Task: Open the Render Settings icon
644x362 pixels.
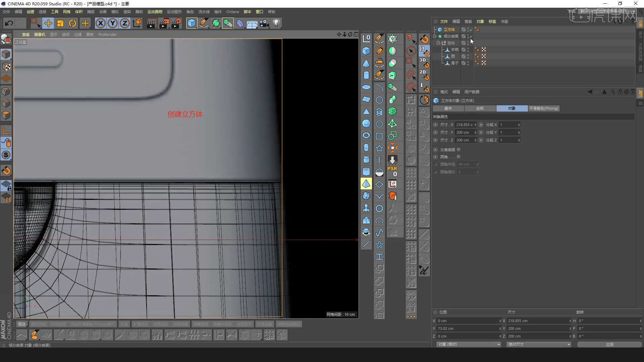Action: [176, 23]
